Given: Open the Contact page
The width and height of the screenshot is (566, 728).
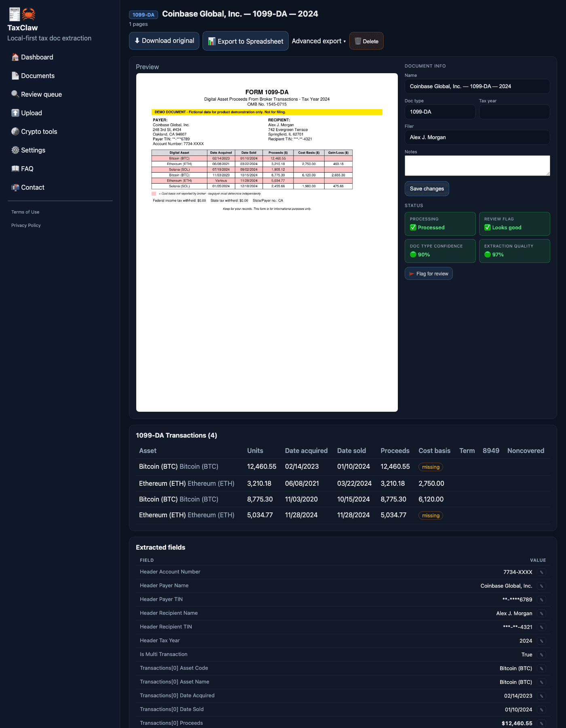Looking at the screenshot, I should [28, 187].
